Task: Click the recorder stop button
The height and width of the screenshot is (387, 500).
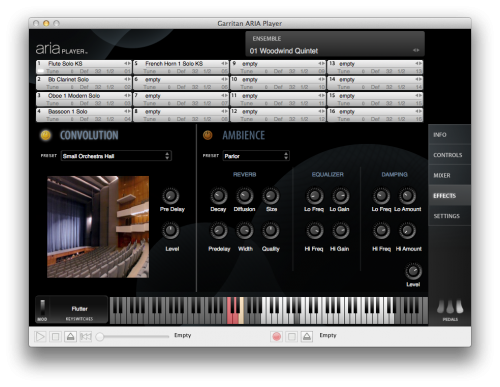Action: click(292, 337)
